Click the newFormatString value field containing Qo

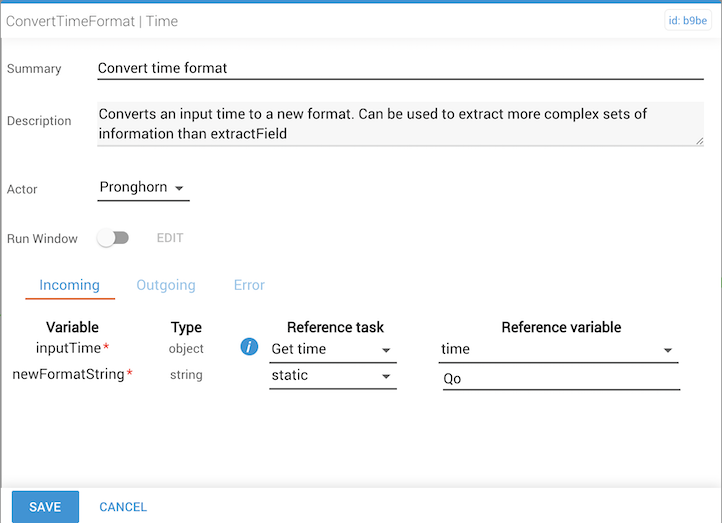[560, 379]
